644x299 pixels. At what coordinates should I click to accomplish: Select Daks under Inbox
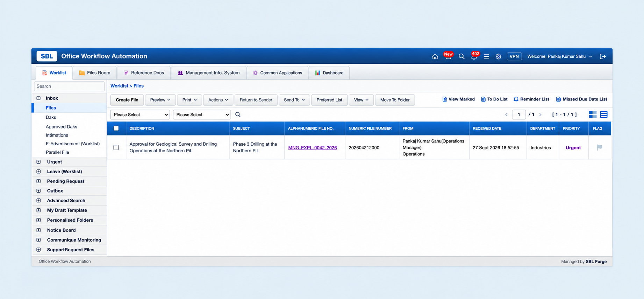click(x=51, y=117)
